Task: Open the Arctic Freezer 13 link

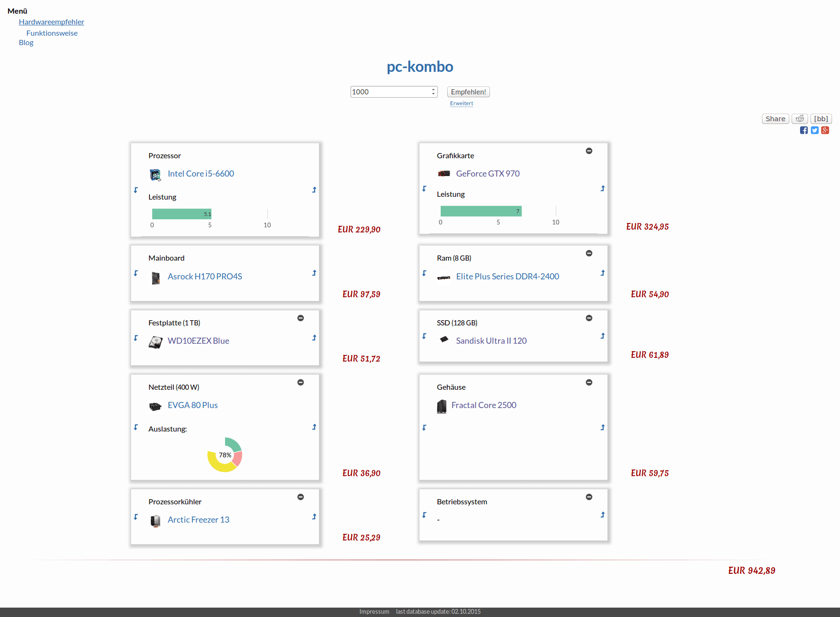Action: click(198, 520)
